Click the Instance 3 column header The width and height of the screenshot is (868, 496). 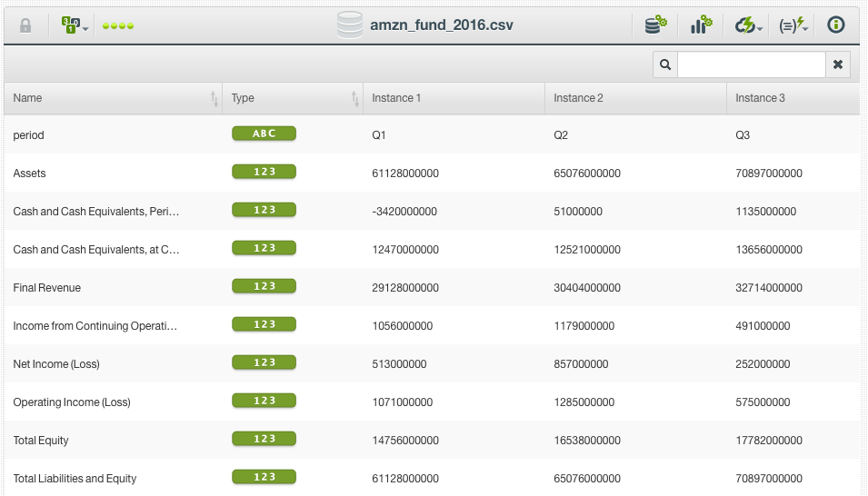tap(791, 98)
